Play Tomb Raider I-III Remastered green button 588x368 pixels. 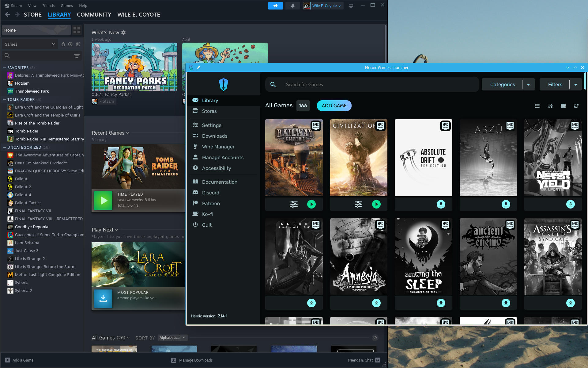point(103,201)
